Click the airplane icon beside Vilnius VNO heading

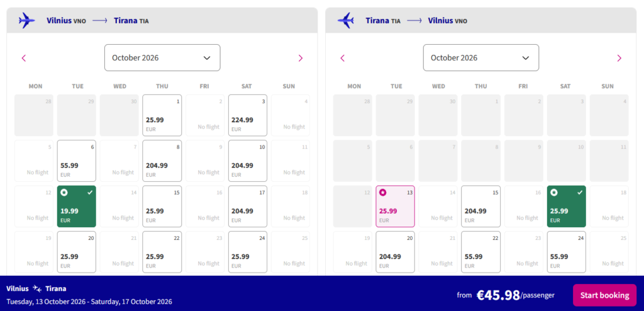pyautogui.click(x=28, y=21)
